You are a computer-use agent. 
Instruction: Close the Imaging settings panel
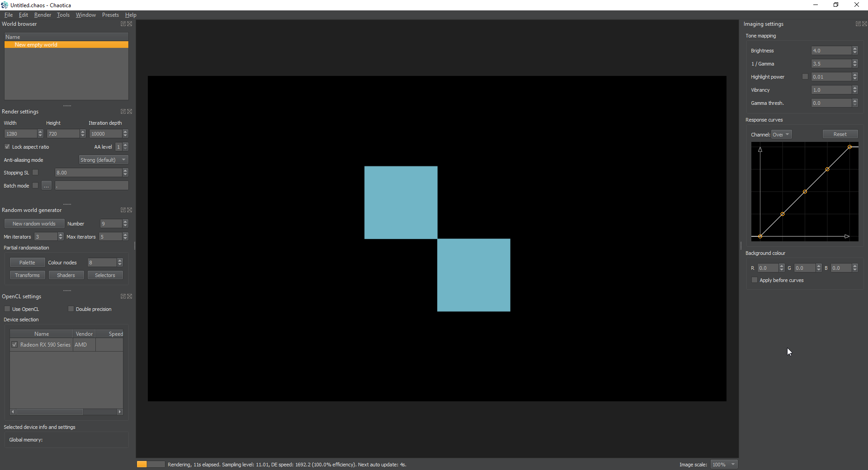coord(865,24)
